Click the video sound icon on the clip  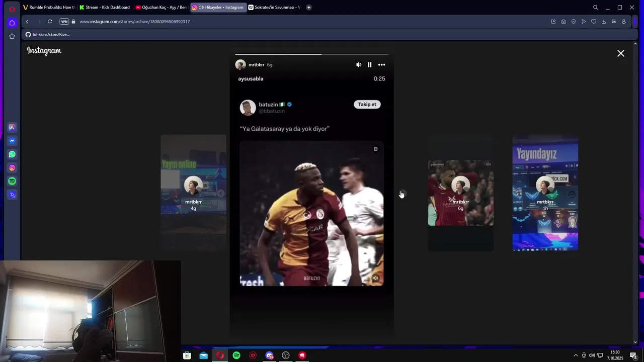tap(375, 278)
